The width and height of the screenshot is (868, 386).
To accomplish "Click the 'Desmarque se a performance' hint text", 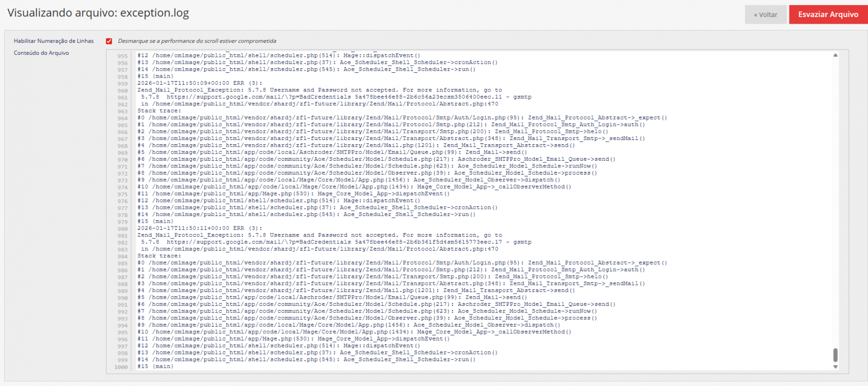I will (x=197, y=41).
